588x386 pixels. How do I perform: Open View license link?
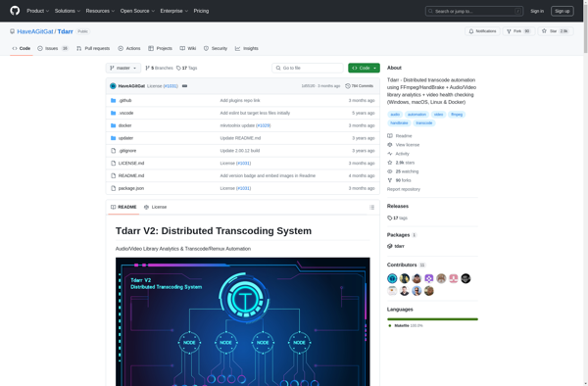pyautogui.click(x=404, y=145)
